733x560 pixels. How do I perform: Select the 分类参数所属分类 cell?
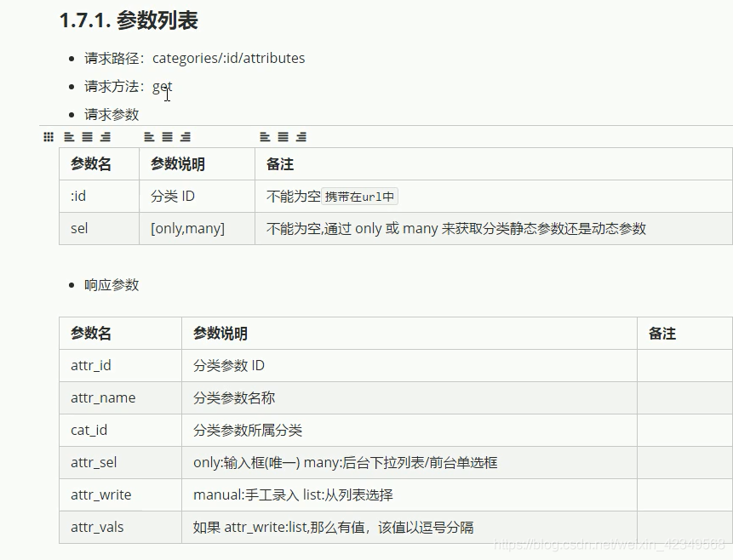click(x=409, y=430)
